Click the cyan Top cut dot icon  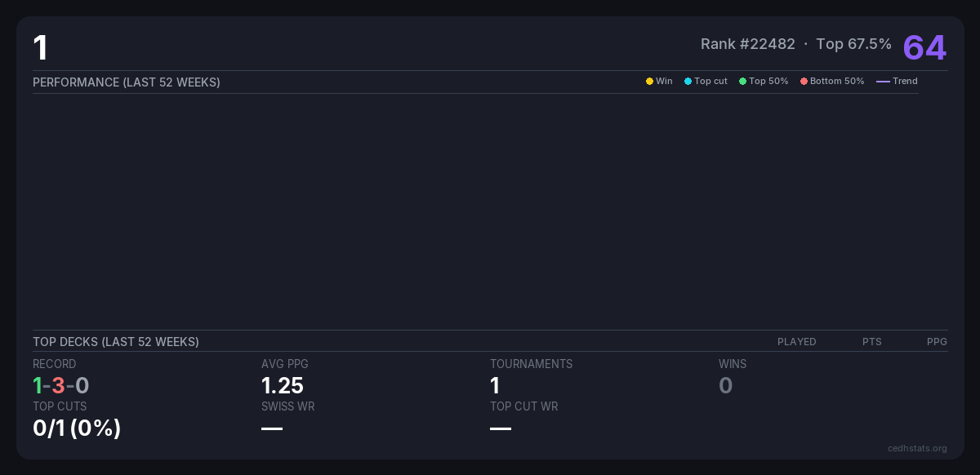pos(688,82)
